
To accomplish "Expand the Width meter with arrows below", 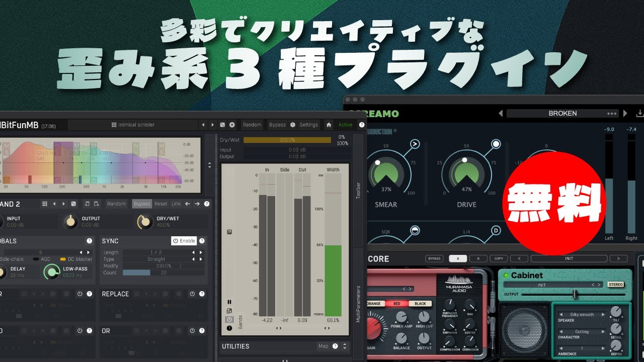I will (327, 328).
